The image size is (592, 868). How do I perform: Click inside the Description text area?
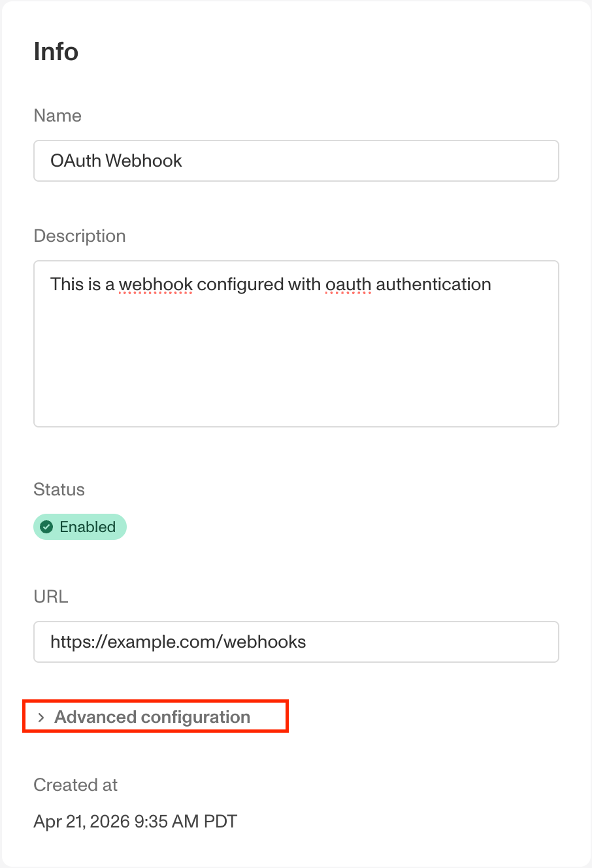click(x=296, y=344)
